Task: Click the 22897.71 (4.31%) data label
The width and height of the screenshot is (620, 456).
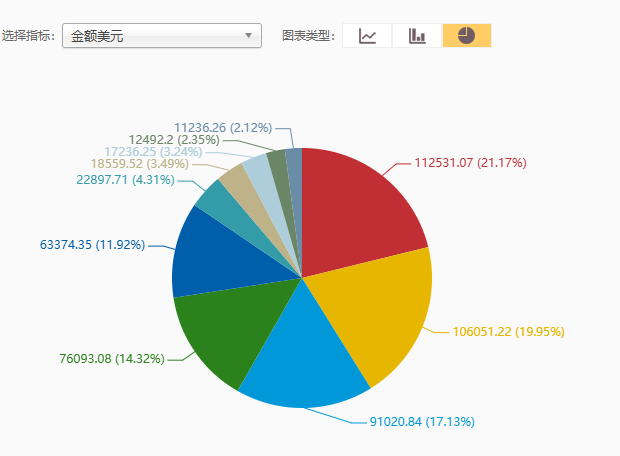Action: 125,179
